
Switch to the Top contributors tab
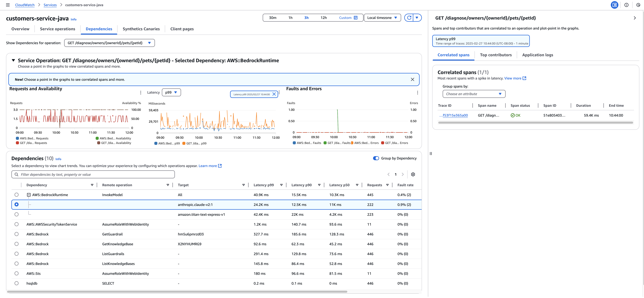point(496,55)
